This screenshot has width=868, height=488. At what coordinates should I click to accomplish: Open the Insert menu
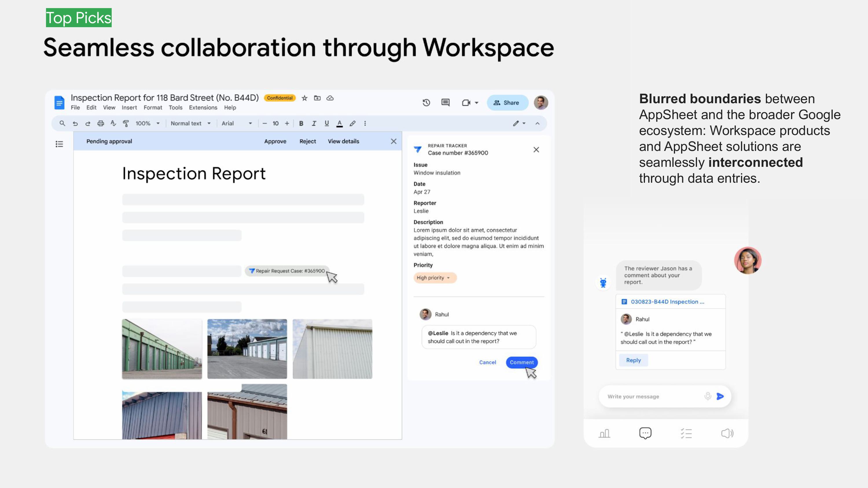[129, 108]
